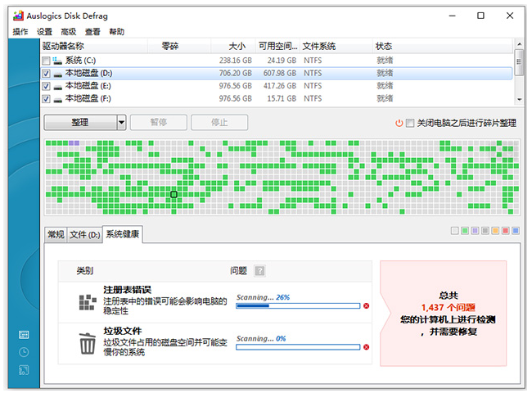Click the 暂停 pause button
The height and width of the screenshot is (393, 532).
pyautogui.click(x=159, y=123)
